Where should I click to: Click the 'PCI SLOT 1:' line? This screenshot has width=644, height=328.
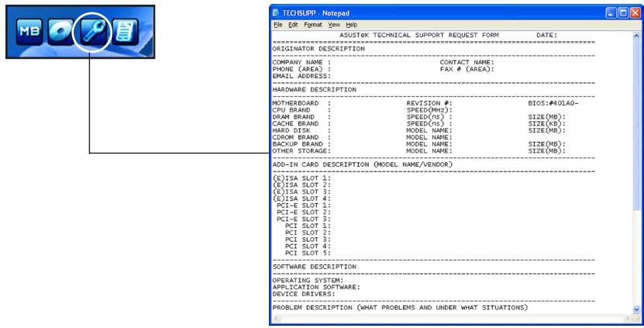pyautogui.click(x=308, y=226)
